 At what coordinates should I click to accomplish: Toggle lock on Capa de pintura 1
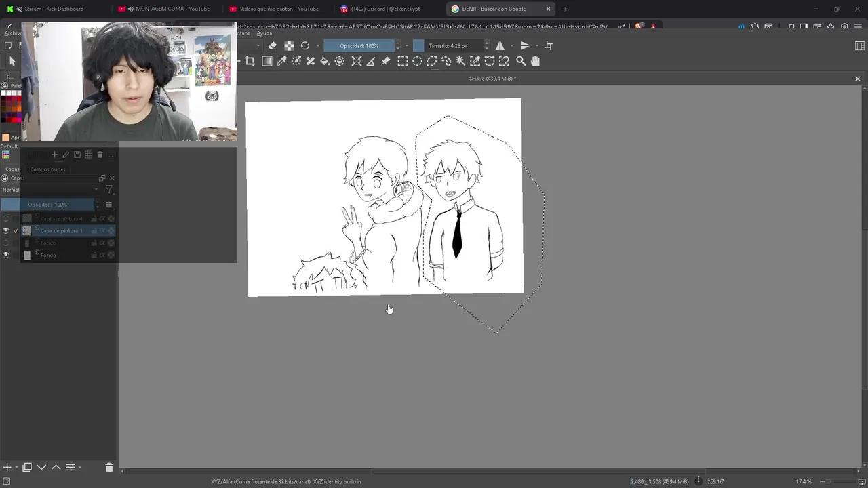94,231
